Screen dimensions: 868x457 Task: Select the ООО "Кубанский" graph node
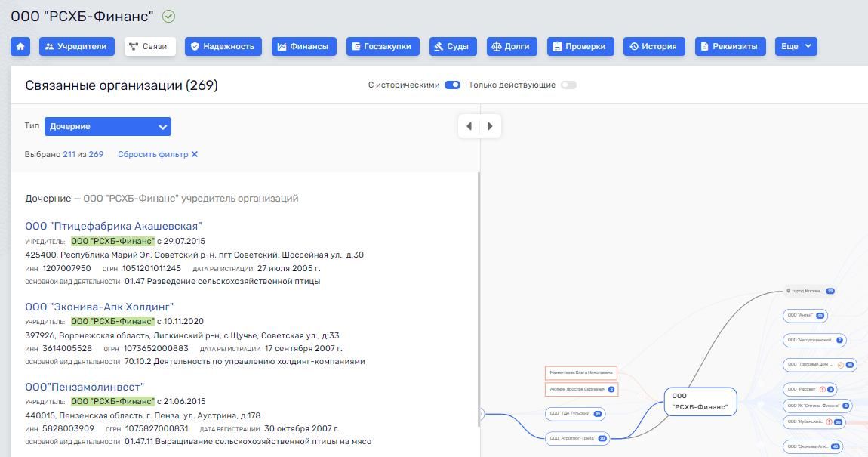click(814, 422)
